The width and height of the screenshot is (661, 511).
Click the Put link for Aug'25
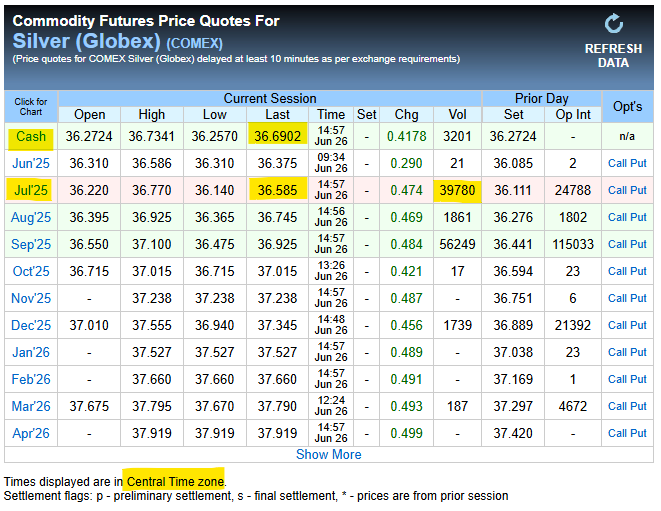[639, 217]
